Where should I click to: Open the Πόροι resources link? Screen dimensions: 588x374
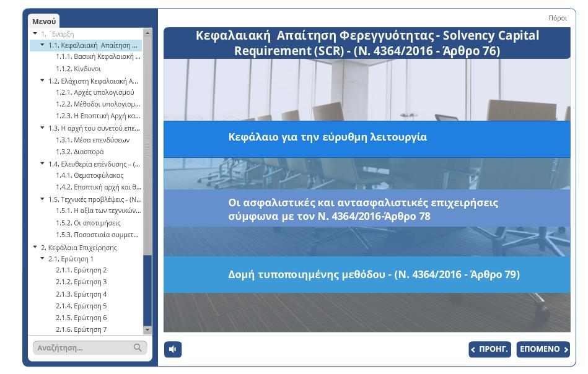558,18
